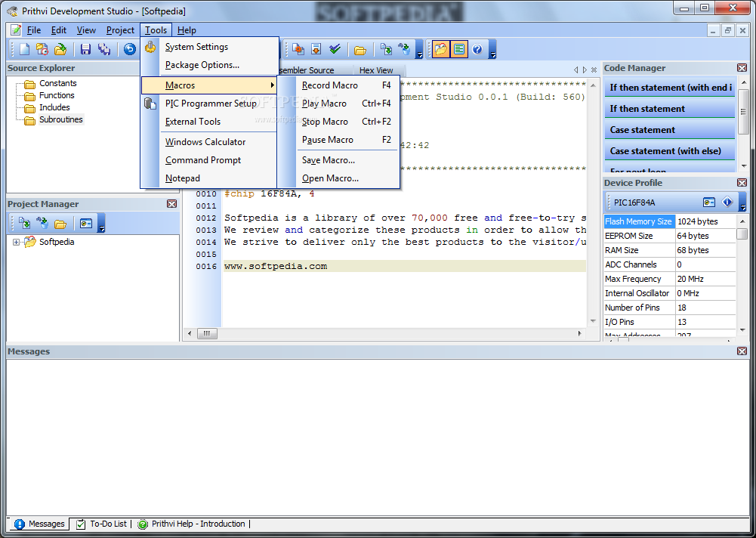Image resolution: width=756 pixels, height=538 pixels.
Task: Click Project Manager yellow folder icon
Action: 60,224
